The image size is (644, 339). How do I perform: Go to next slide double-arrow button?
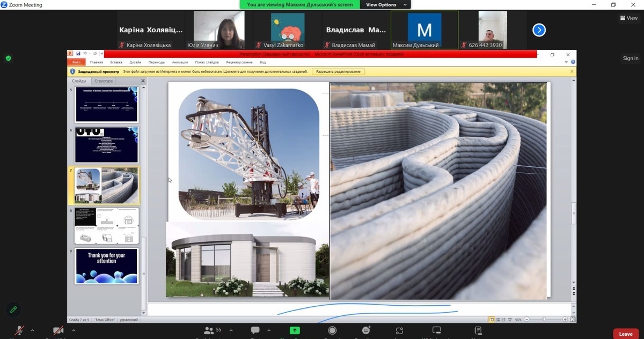point(574,294)
